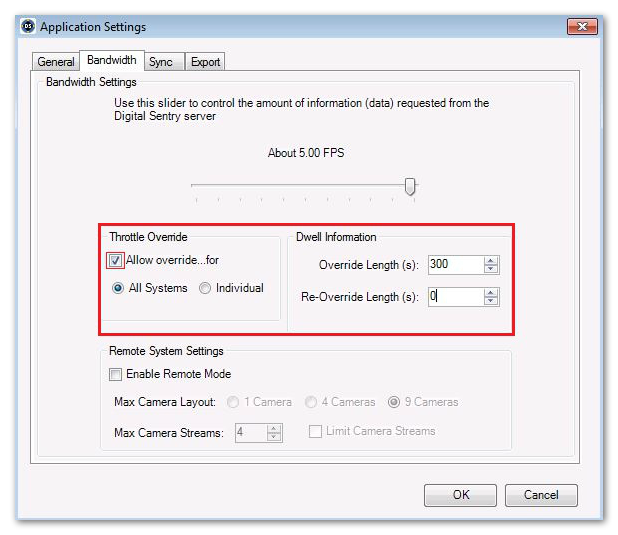Select 4 Cameras layout radio button
618x535 pixels.
tap(311, 402)
